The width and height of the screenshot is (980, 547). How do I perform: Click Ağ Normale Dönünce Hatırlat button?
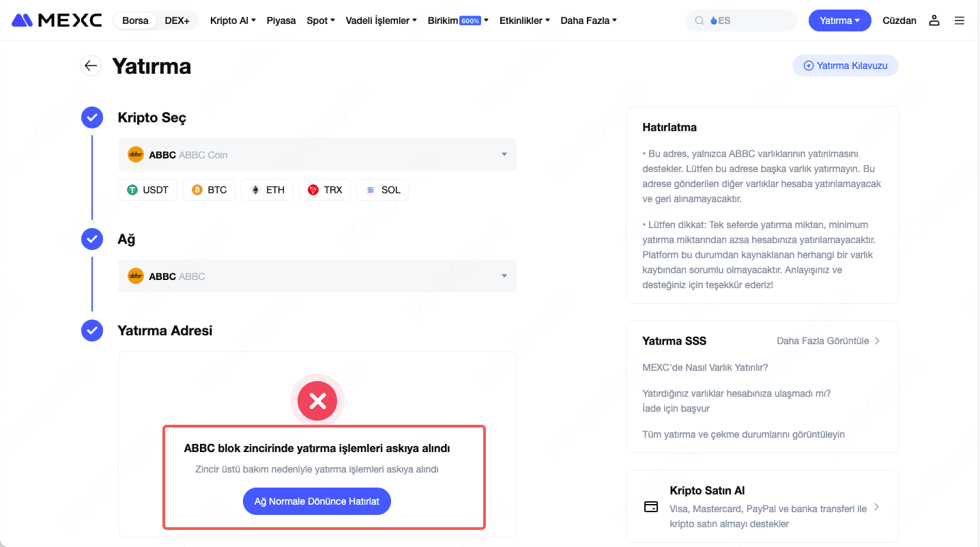(x=317, y=501)
